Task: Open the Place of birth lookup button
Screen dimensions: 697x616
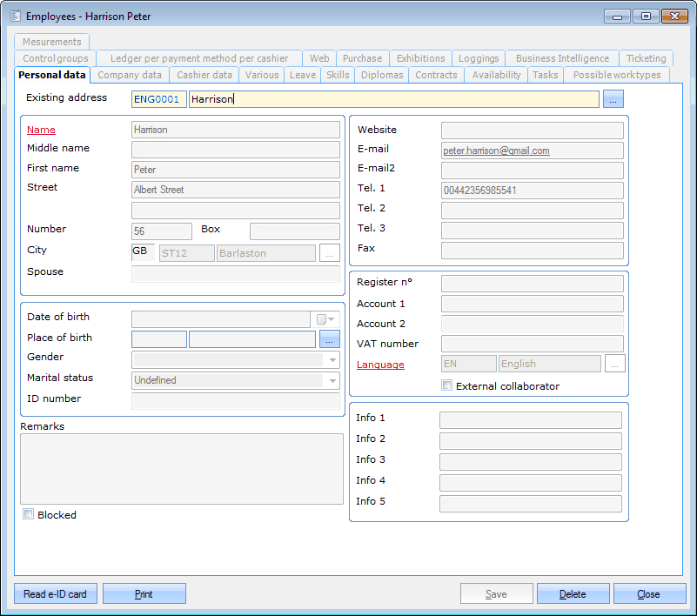Action: pyautogui.click(x=329, y=339)
